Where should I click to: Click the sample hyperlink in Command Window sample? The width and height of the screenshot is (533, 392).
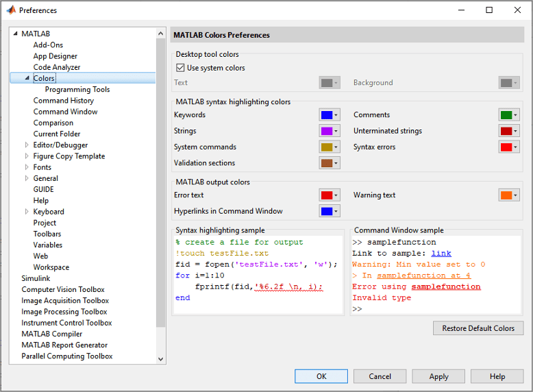pos(441,254)
